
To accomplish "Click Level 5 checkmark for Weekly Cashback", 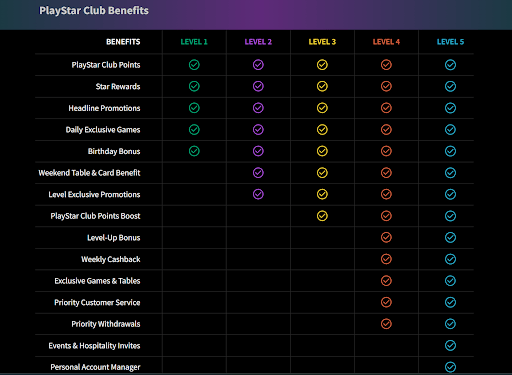I will (x=450, y=259).
